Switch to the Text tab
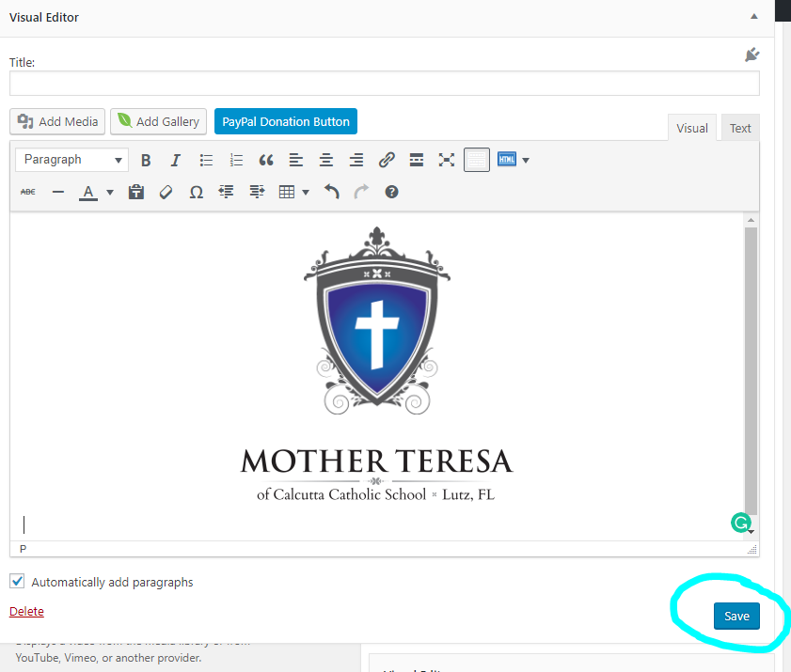Viewport: 791px width, 672px height. click(x=740, y=128)
